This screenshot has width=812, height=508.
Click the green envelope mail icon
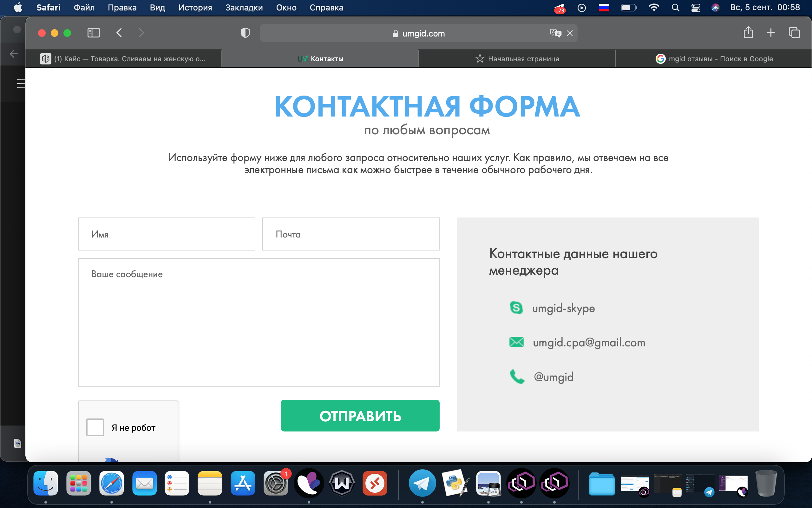516,342
